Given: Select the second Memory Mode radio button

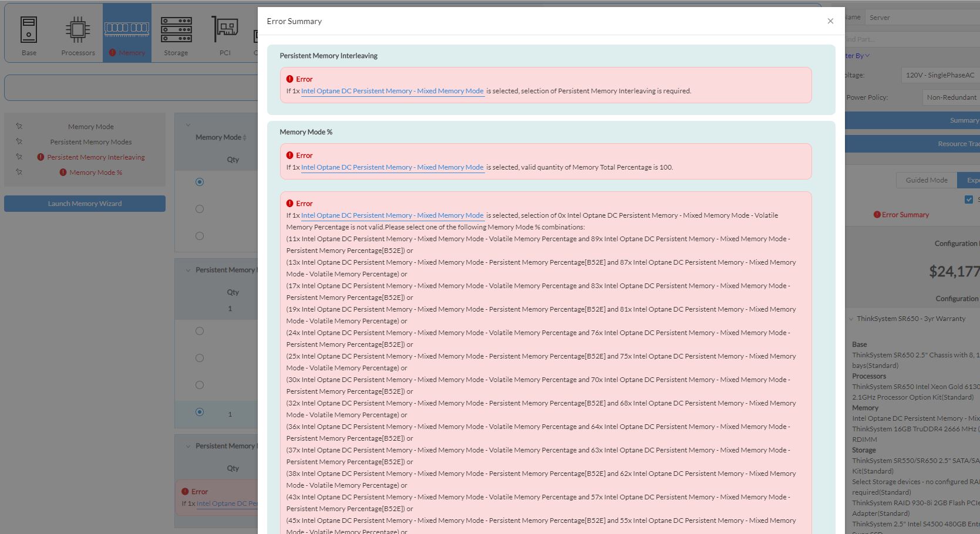Looking at the screenshot, I should (x=200, y=209).
